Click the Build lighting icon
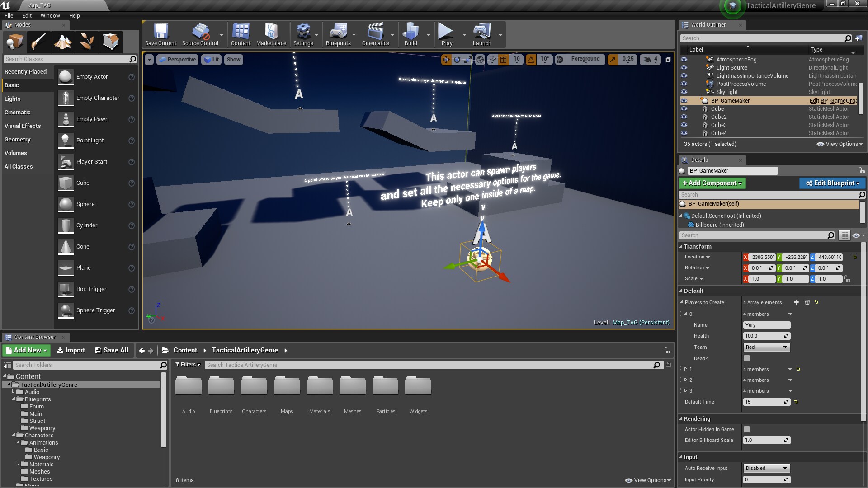 click(x=410, y=34)
